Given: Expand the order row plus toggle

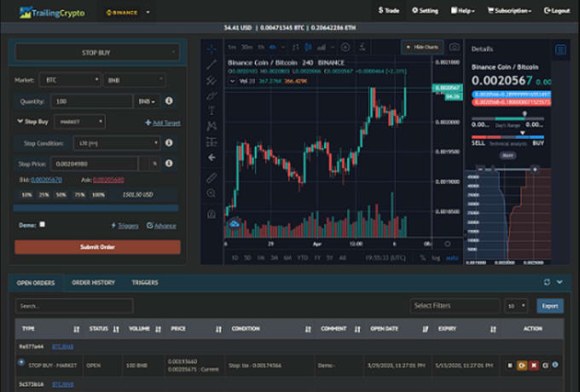Looking at the screenshot, I should tap(21, 362).
